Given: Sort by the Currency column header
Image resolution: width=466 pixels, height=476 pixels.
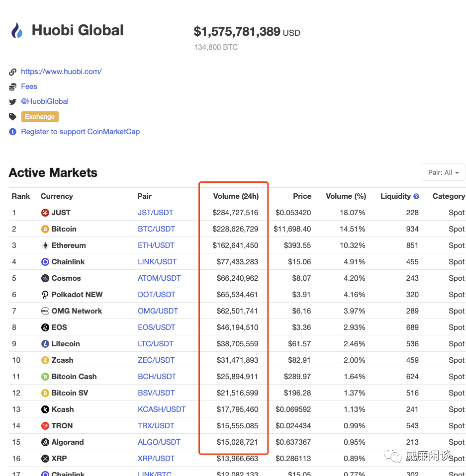Looking at the screenshot, I should click(57, 196).
